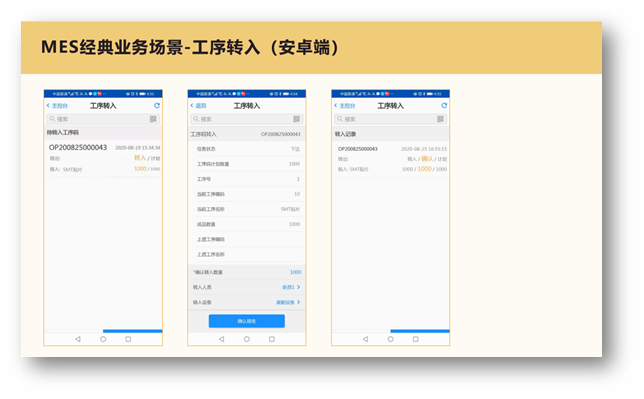Open record OP200825000043 under 转入记录
Viewport: 644px width, 399px height.
pos(391,159)
